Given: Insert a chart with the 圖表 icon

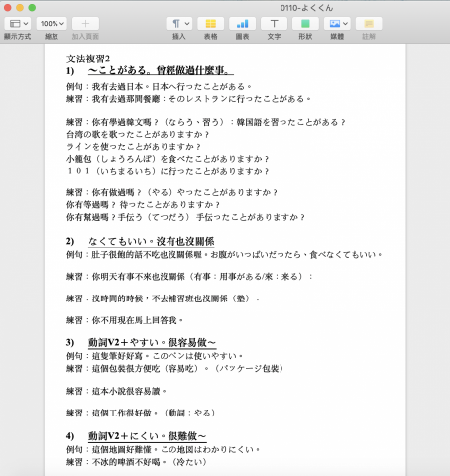Looking at the screenshot, I should click(242, 24).
